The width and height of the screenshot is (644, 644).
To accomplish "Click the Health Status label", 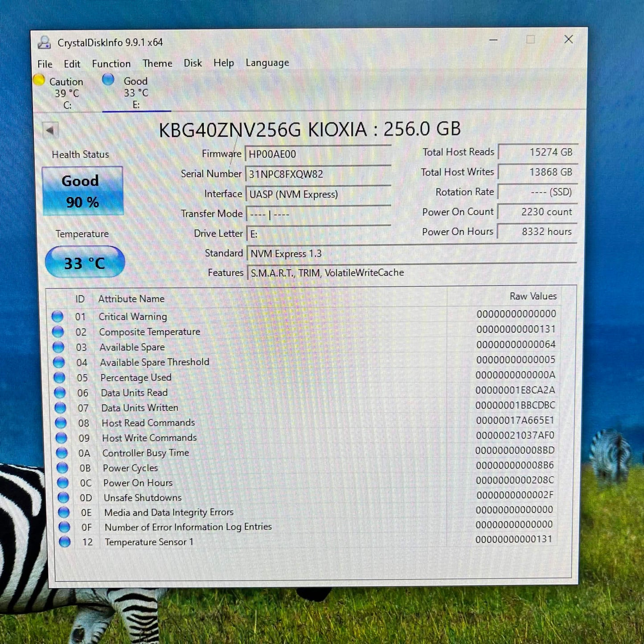I will pos(81,155).
